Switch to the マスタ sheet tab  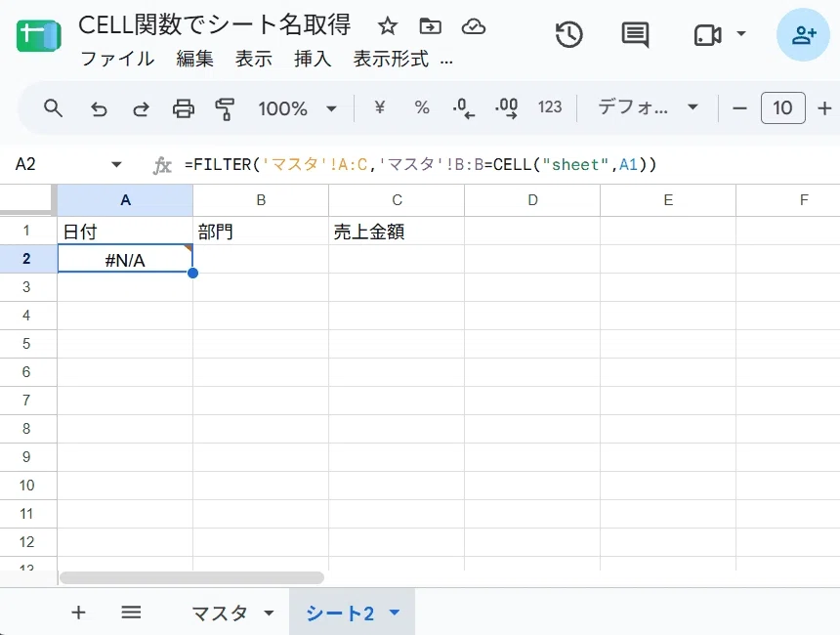tap(219, 613)
